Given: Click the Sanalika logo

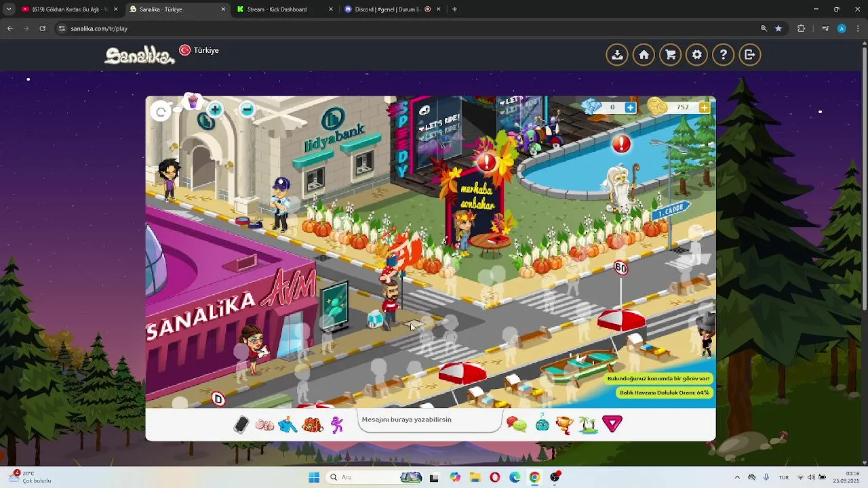Looking at the screenshot, I should pos(140,56).
